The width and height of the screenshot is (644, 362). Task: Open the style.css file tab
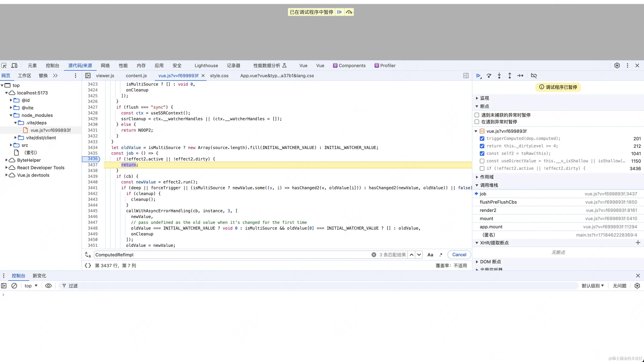click(x=219, y=76)
